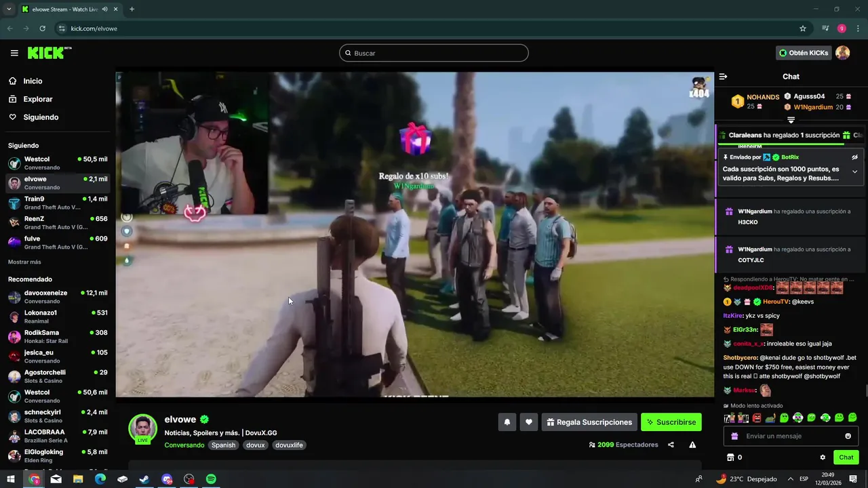
Task: Open new Chrome tab with plus
Action: 132,9
